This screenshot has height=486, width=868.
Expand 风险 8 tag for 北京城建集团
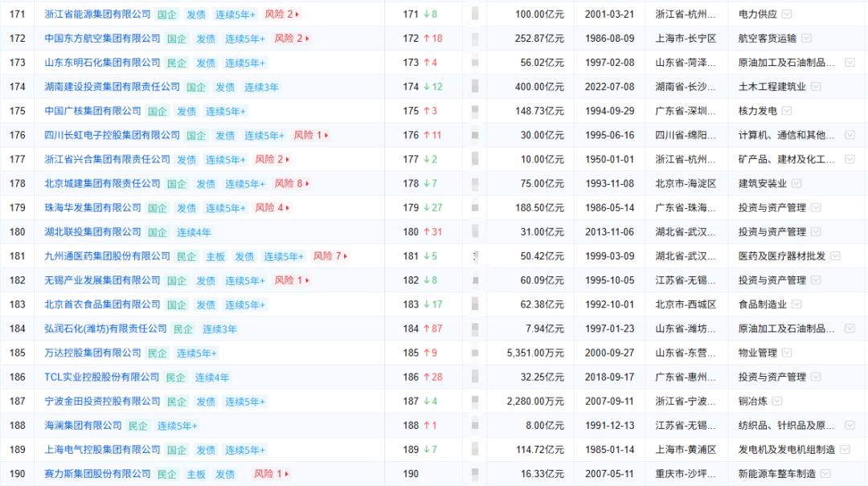(292, 183)
